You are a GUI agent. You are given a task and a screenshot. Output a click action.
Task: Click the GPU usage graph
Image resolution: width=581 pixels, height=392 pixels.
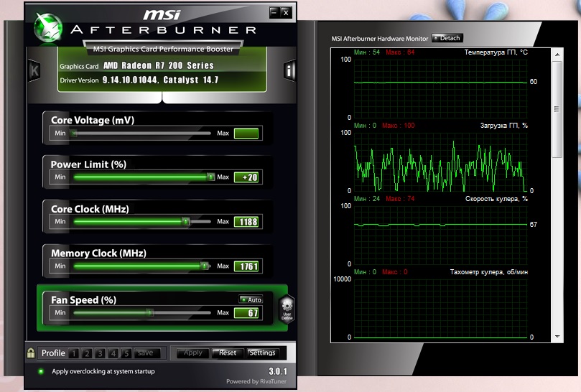click(440, 162)
